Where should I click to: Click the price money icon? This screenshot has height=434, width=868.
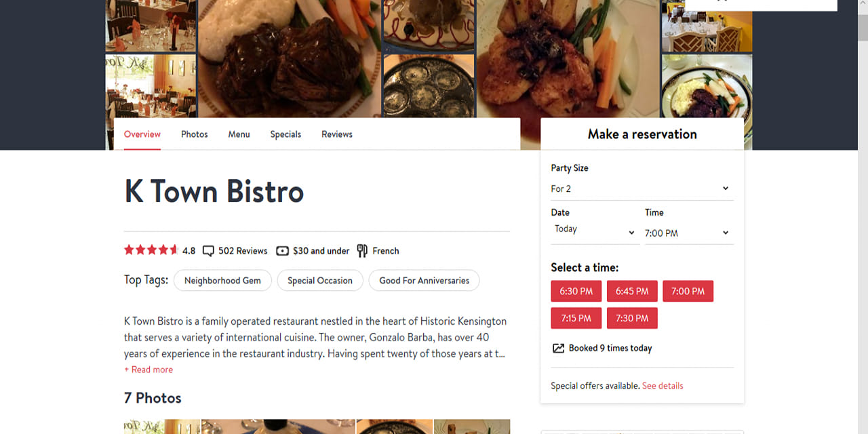click(282, 251)
